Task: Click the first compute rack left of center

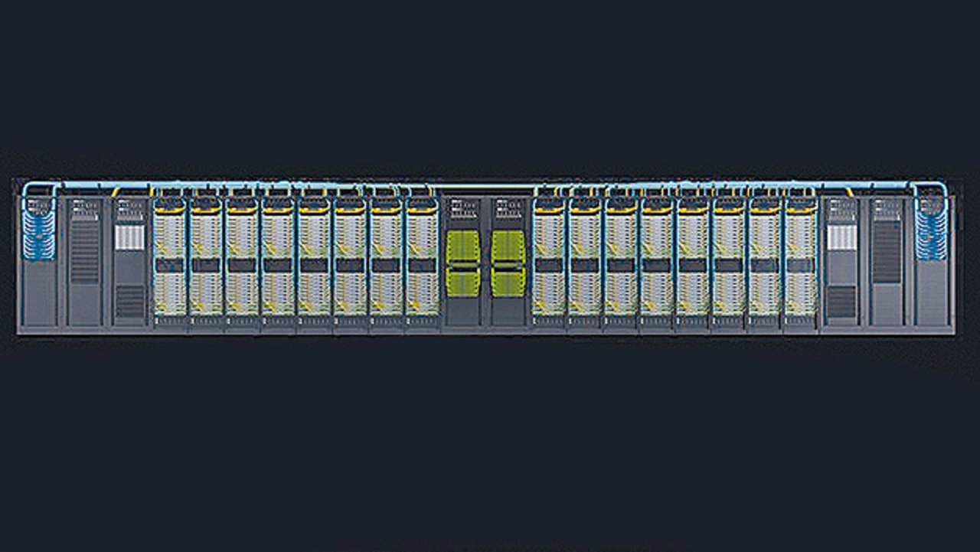Action: 422,256
